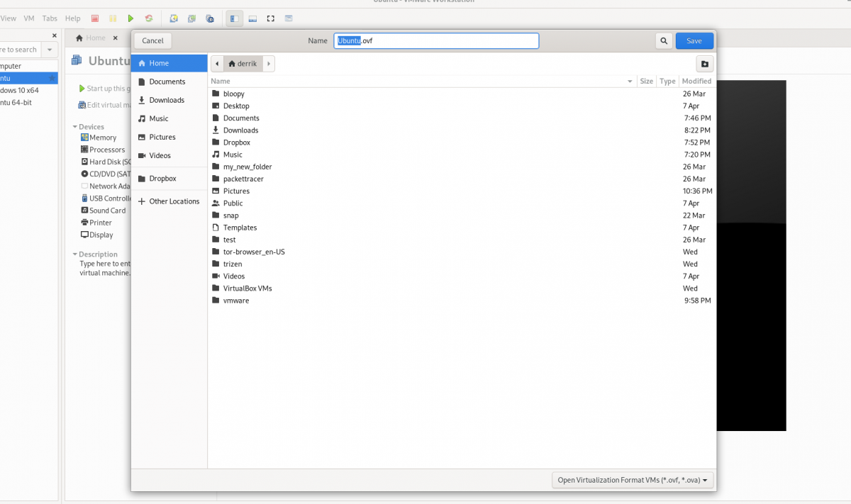Select Home in the places sidebar
The height and width of the screenshot is (504, 851).
click(x=169, y=63)
